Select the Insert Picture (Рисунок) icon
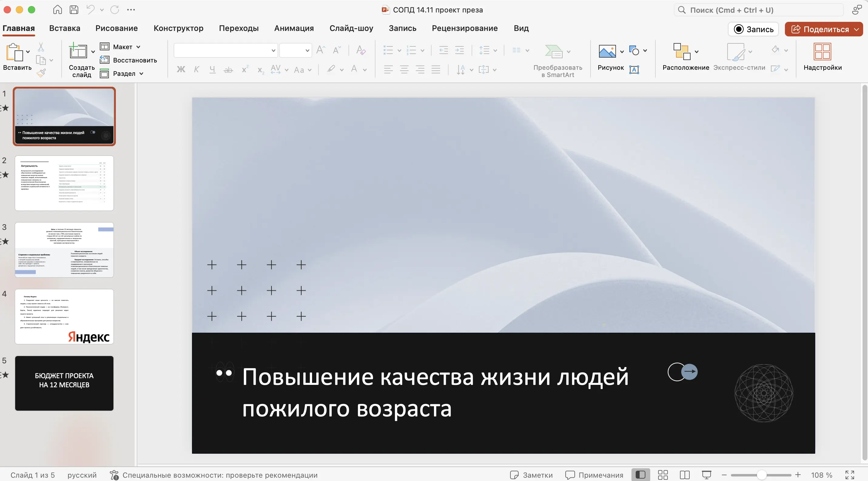The width and height of the screenshot is (868, 481). [608, 51]
